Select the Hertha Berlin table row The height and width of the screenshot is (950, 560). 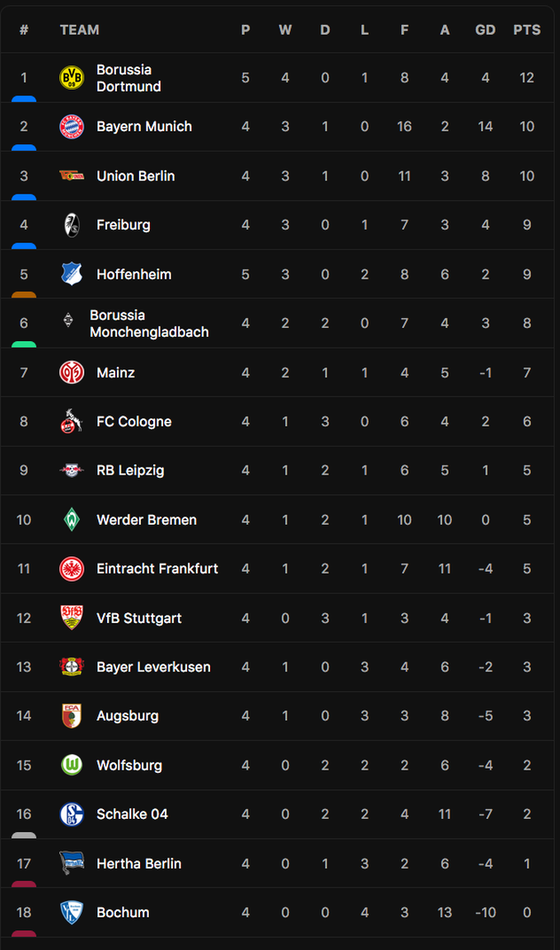point(278,863)
